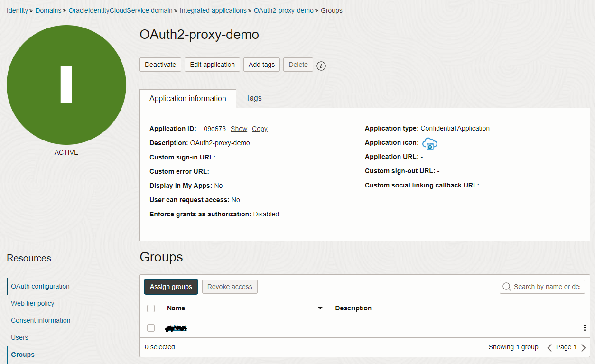595x364 pixels.
Task: Sort by Name column dropdown arrow
Action: (320, 308)
